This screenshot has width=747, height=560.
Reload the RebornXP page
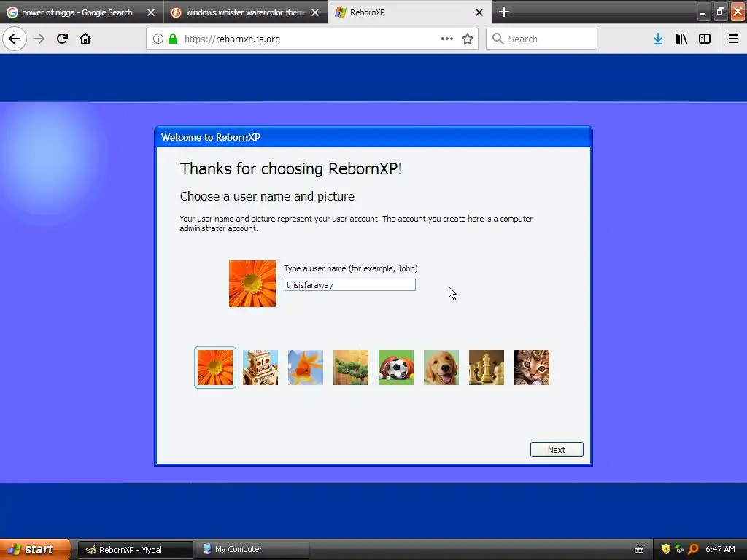click(62, 39)
